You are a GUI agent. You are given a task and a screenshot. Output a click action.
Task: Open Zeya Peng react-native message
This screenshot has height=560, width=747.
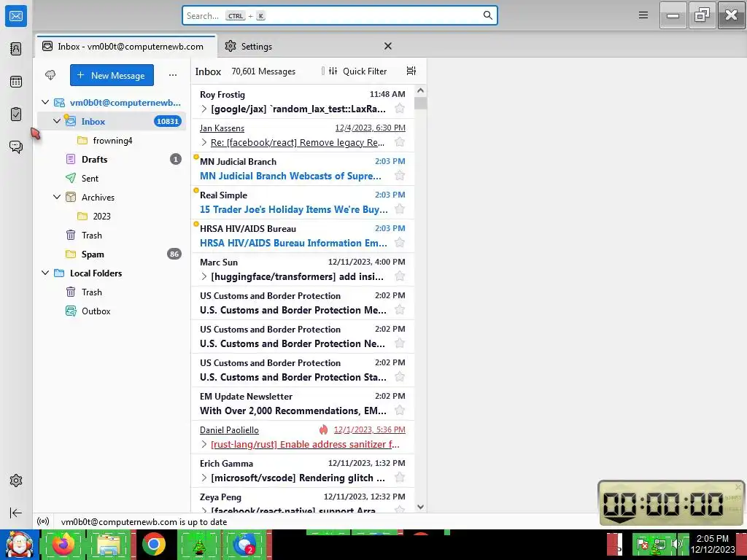(x=303, y=501)
